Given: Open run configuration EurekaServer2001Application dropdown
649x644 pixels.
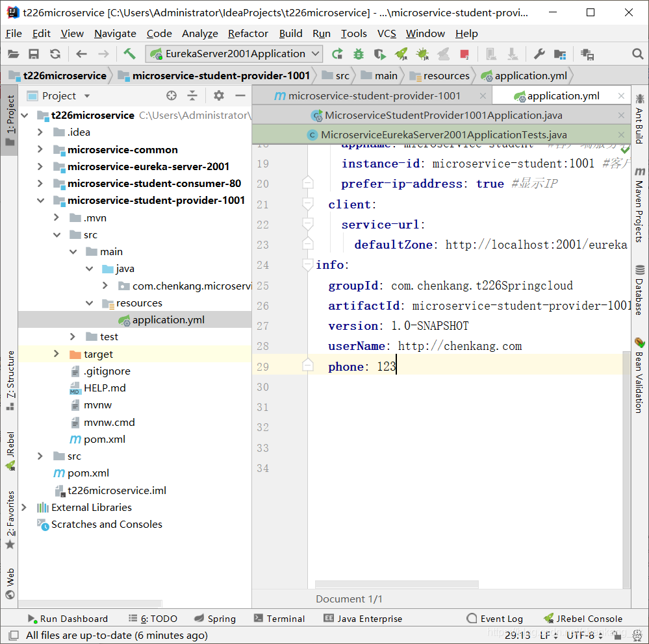Looking at the screenshot, I should (x=234, y=54).
